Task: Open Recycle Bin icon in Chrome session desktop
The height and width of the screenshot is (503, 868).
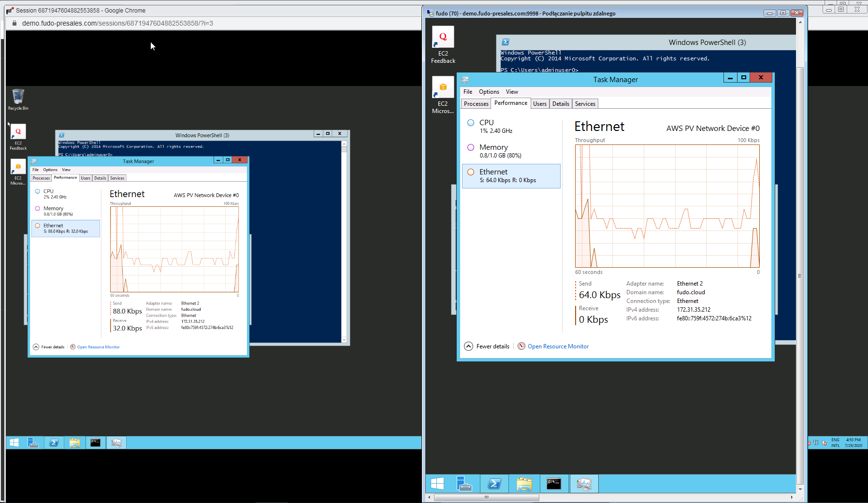Action: click(18, 100)
